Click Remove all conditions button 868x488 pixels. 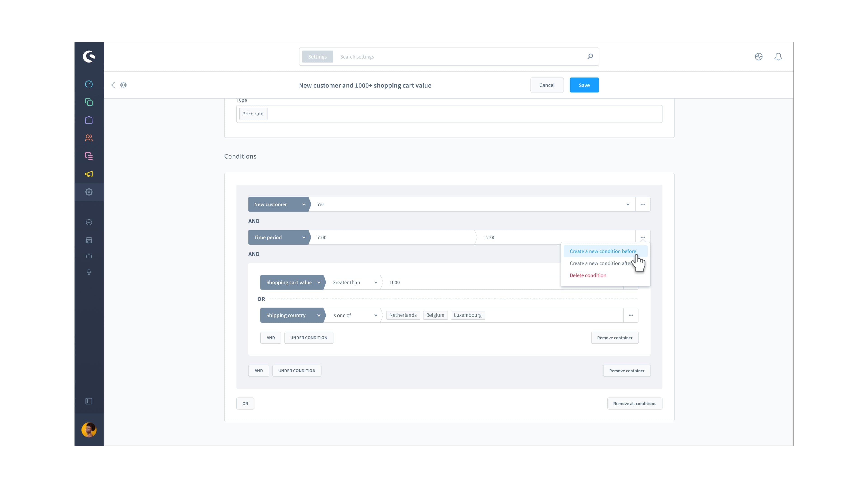(x=634, y=404)
